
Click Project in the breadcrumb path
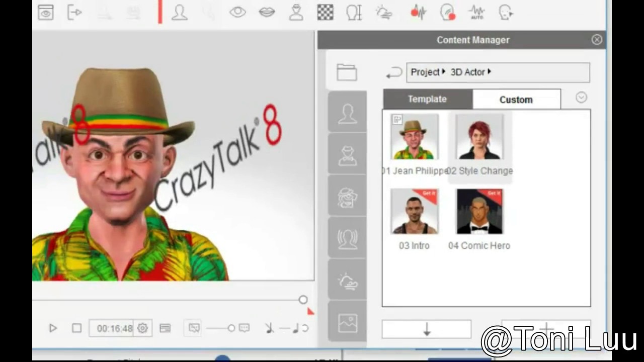pos(425,72)
